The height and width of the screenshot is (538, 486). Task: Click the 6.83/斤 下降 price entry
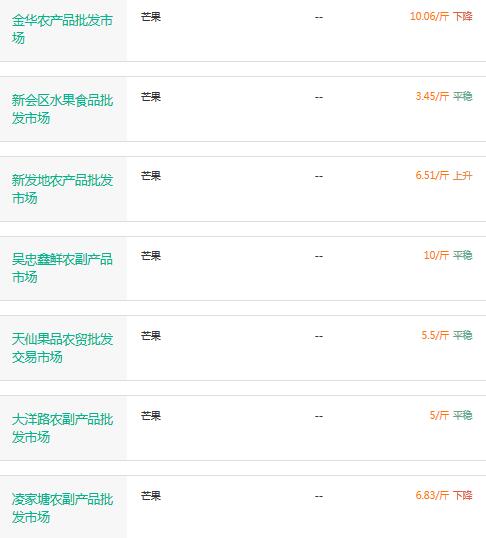point(444,495)
